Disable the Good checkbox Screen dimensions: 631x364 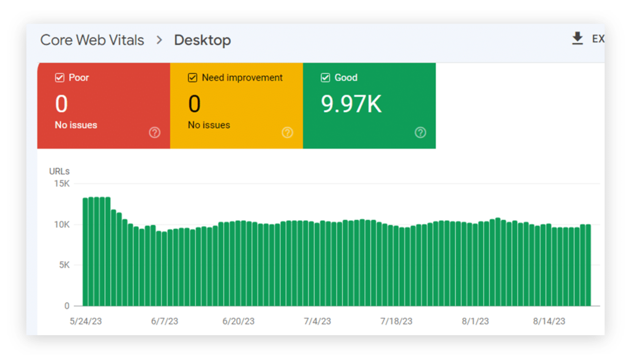[x=325, y=78]
